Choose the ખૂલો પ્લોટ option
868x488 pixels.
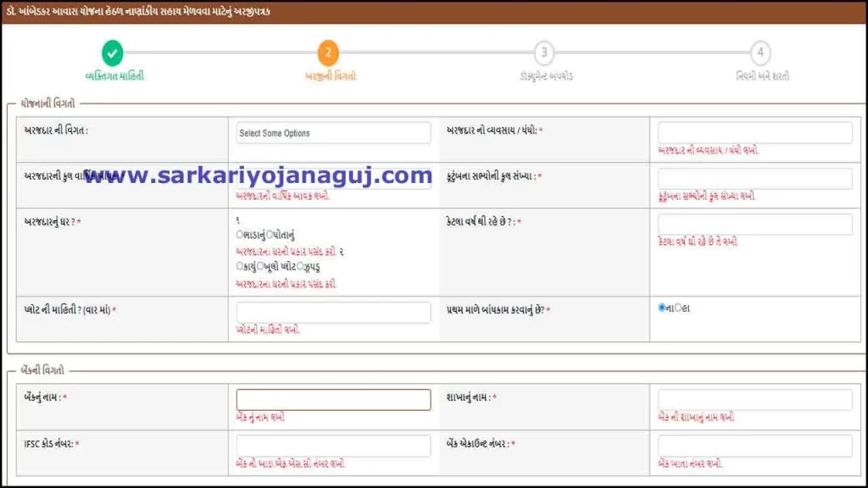pyautogui.click(x=260, y=266)
